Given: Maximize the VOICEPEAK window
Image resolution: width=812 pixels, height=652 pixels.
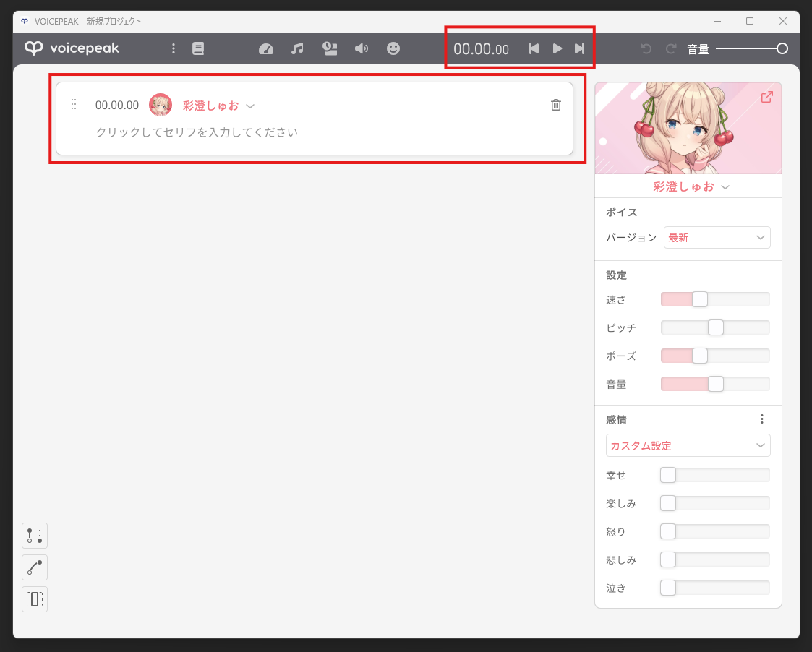Looking at the screenshot, I should [750, 21].
